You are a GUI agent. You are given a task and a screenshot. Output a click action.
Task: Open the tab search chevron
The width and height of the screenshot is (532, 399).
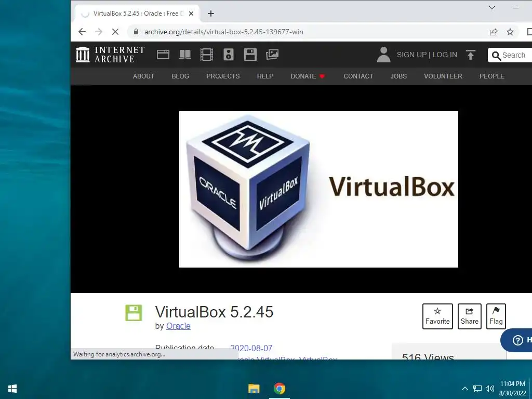click(492, 7)
